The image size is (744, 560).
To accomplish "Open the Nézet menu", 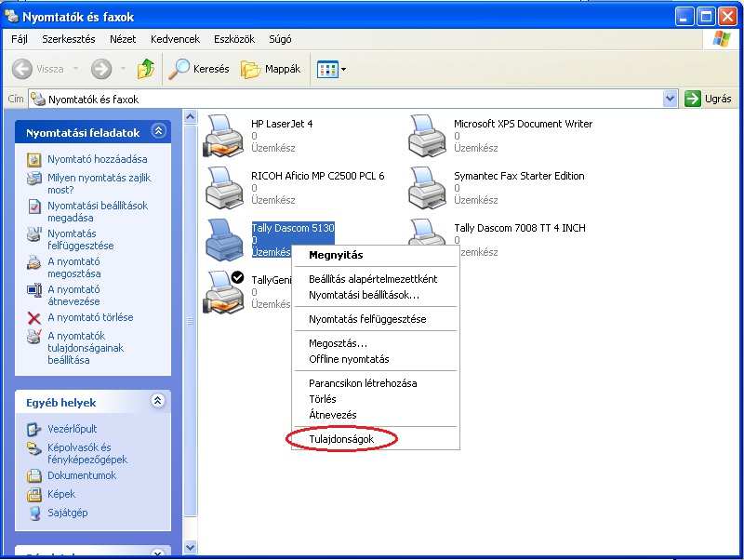I will (x=123, y=39).
